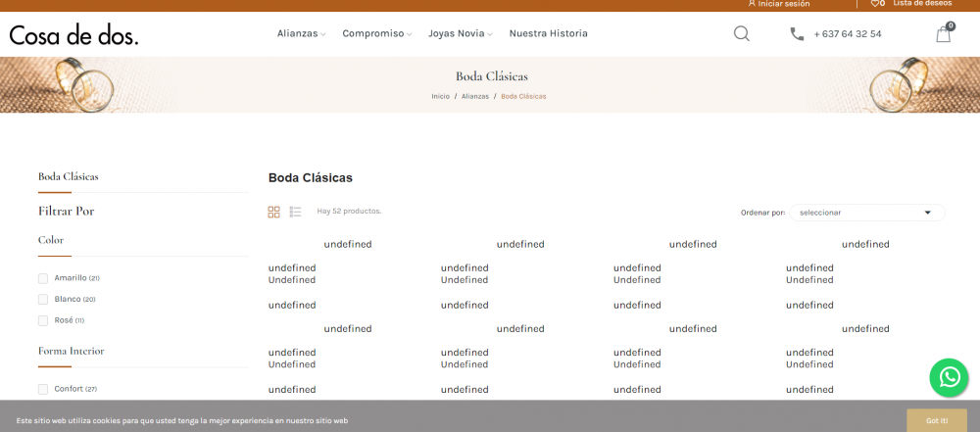Viewport: 980px width, 432px height.
Task: Click the heart wishlist icon
Action: coord(875,3)
